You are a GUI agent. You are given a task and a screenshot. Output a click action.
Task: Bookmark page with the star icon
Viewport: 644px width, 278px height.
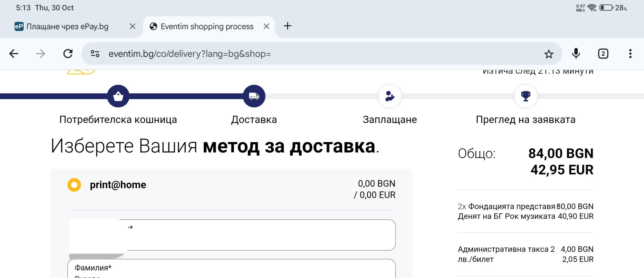tap(549, 54)
